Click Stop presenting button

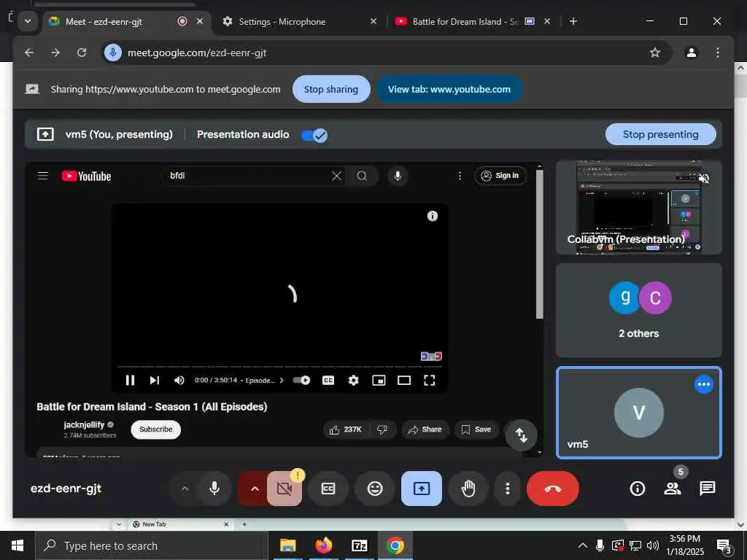coord(660,134)
